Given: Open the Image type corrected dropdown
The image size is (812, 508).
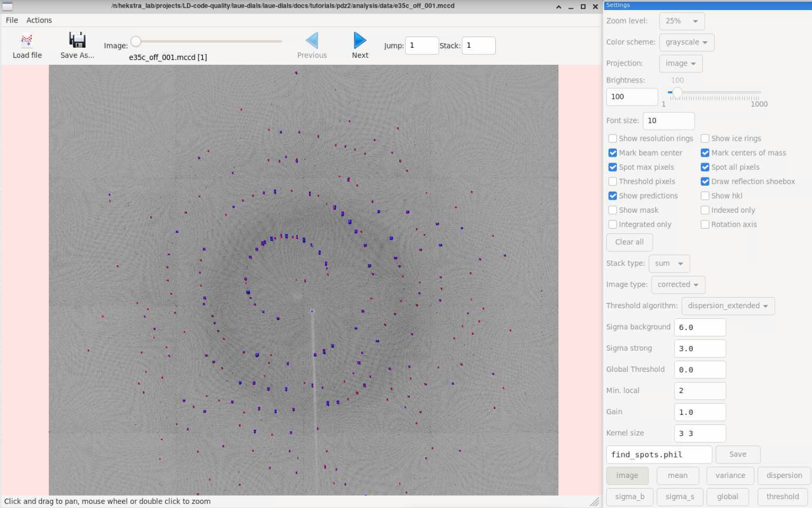Looking at the screenshot, I should 678,285.
